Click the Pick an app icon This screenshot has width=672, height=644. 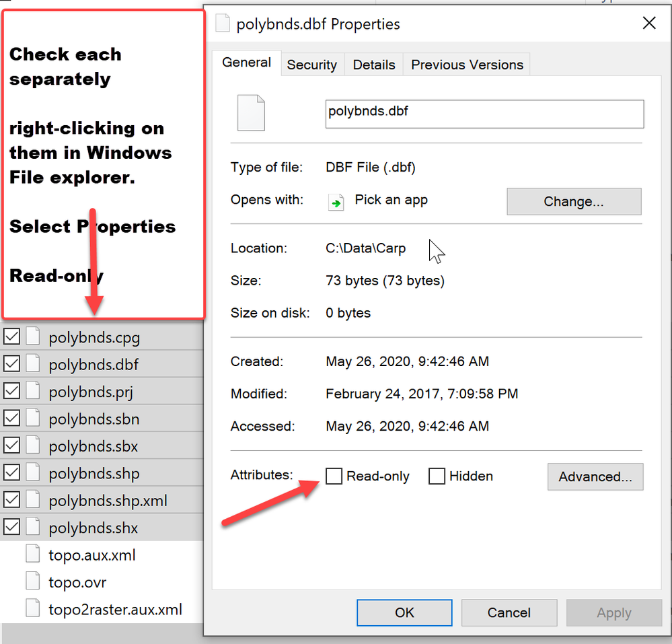(x=336, y=201)
